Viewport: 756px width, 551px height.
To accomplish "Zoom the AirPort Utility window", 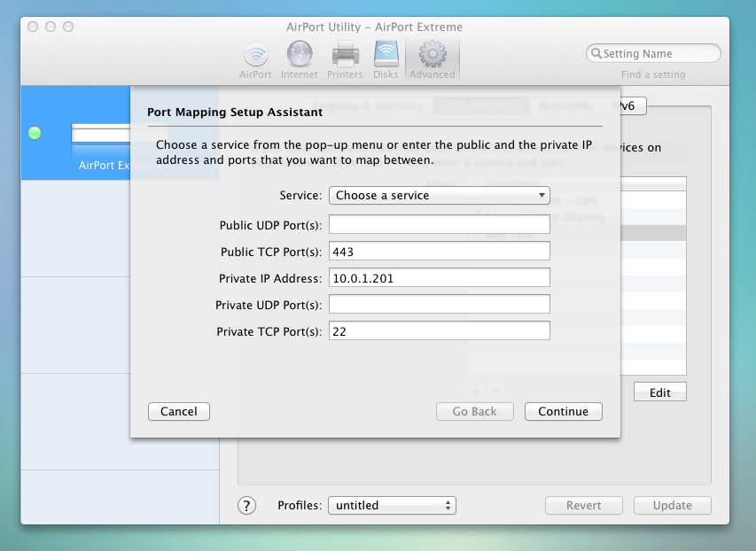I will tap(68, 27).
